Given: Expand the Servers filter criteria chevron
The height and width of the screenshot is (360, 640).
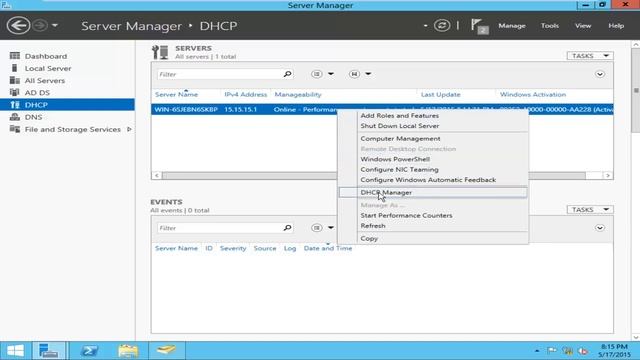Looking at the screenshot, I should pyautogui.click(x=600, y=74).
